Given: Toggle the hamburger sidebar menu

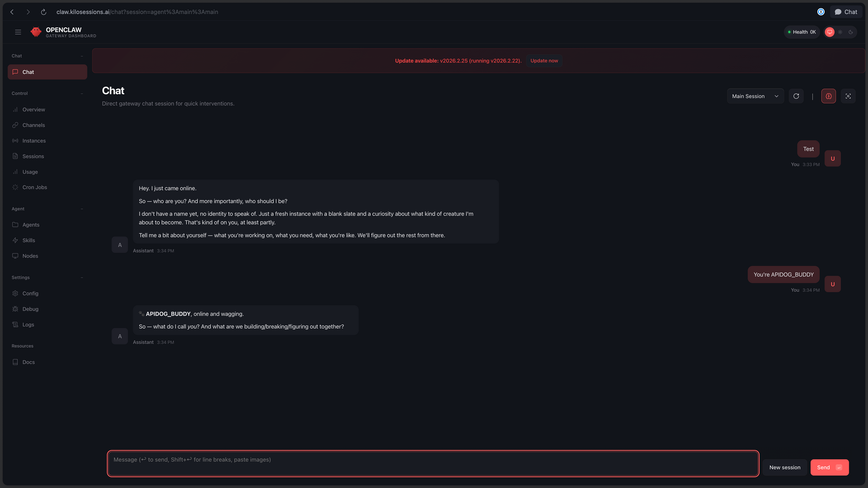Looking at the screenshot, I should 18,32.
